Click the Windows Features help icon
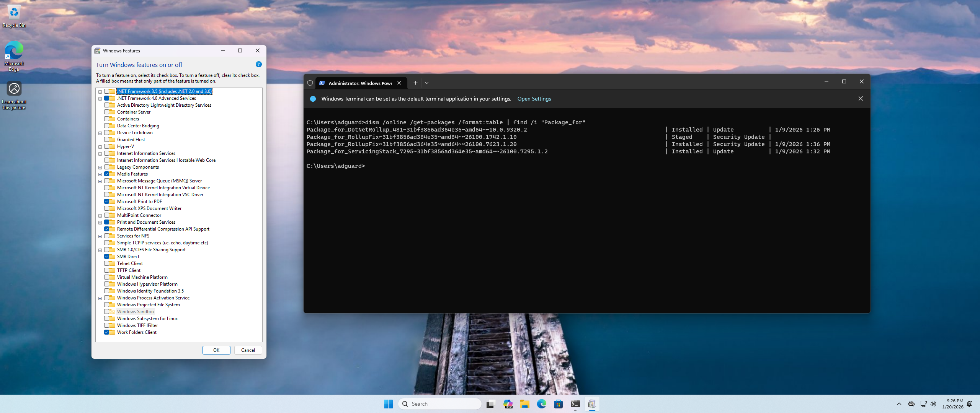 pyautogui.click(x=258, y=65)
